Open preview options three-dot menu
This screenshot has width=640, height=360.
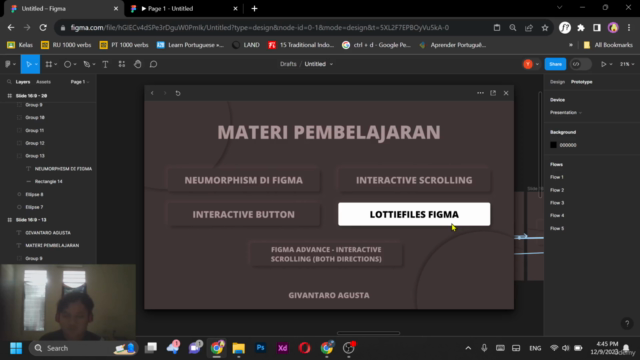pos(480,93)
